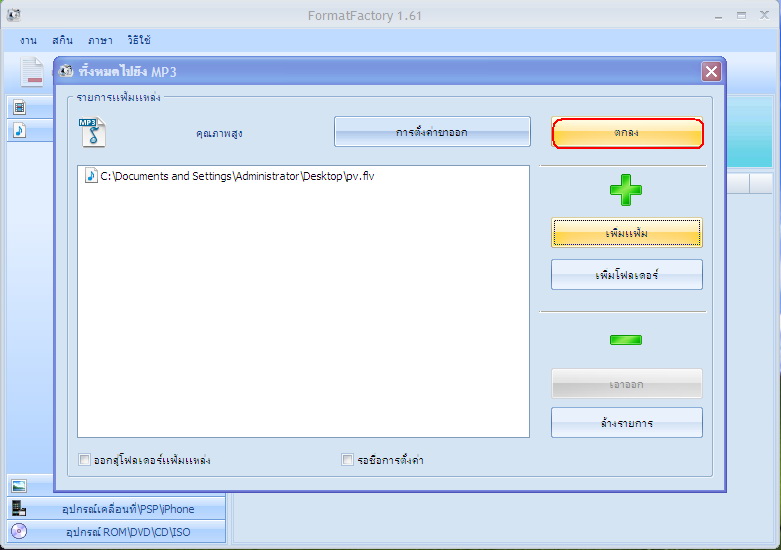Click the audio music note category icon in sidebar

[x=19, y=131]
